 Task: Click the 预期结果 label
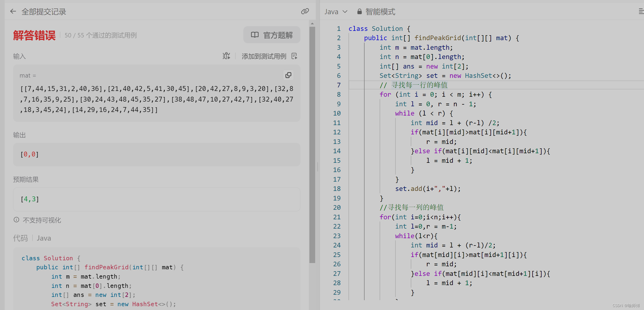[26, 179]
